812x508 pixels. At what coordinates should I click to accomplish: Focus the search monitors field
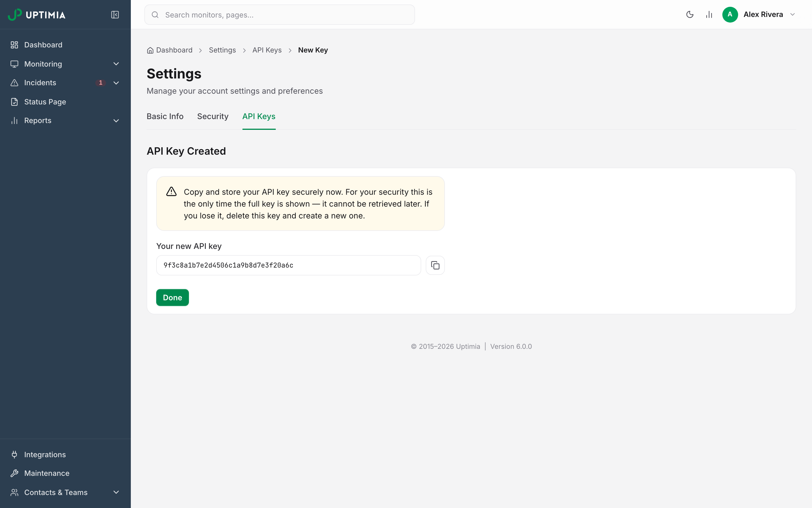coord(279,15)
